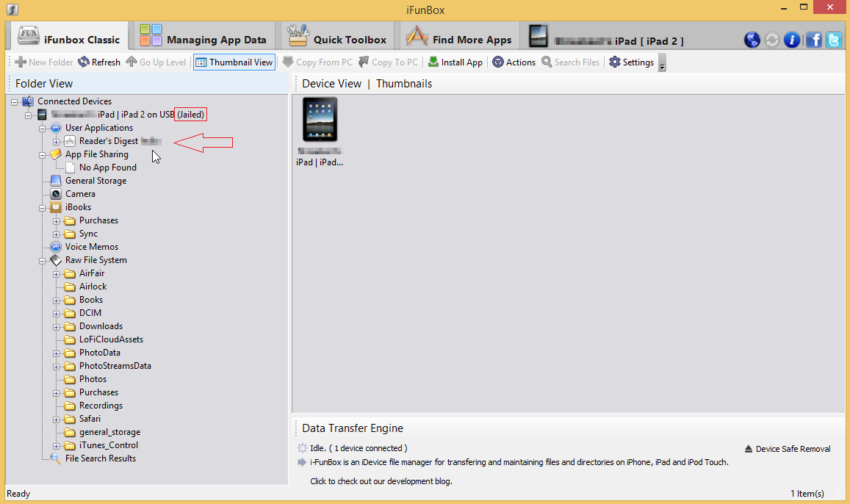
Task: Select iBooks in folder tree
Action: (x=78, y=207)
